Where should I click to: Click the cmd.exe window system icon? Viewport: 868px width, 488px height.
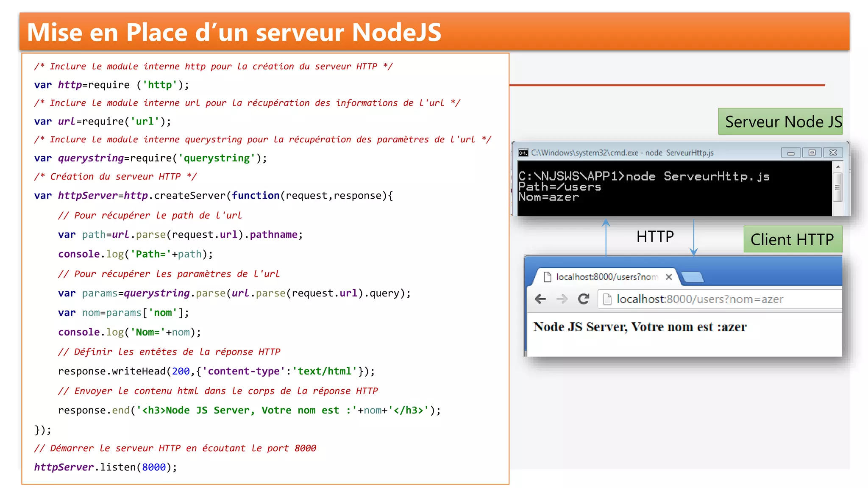(x=523, y=153)
